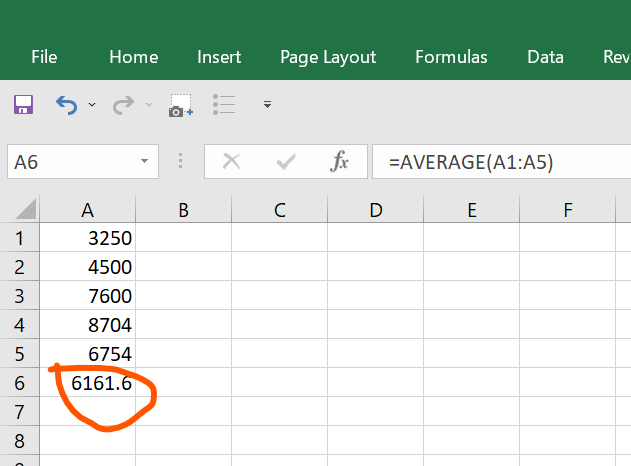The height and width of the screenshot is (466, 631).
Task: Select the column D header
Action: coord(376,210)
